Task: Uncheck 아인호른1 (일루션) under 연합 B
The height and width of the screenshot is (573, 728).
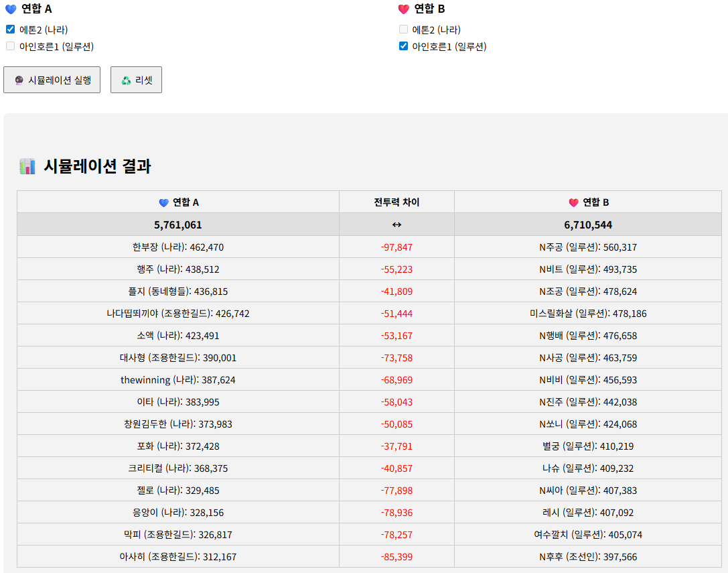Action: (x=403, y=46)
